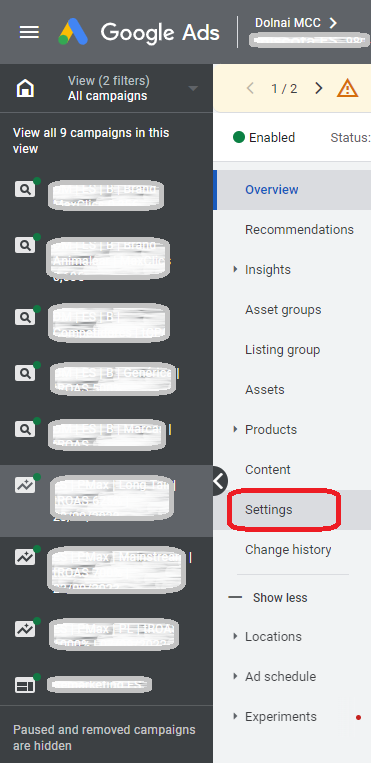The height and width of the screenshot is (763, 371).
Task: Go to the next notification arrow
Action: point(319,88)
